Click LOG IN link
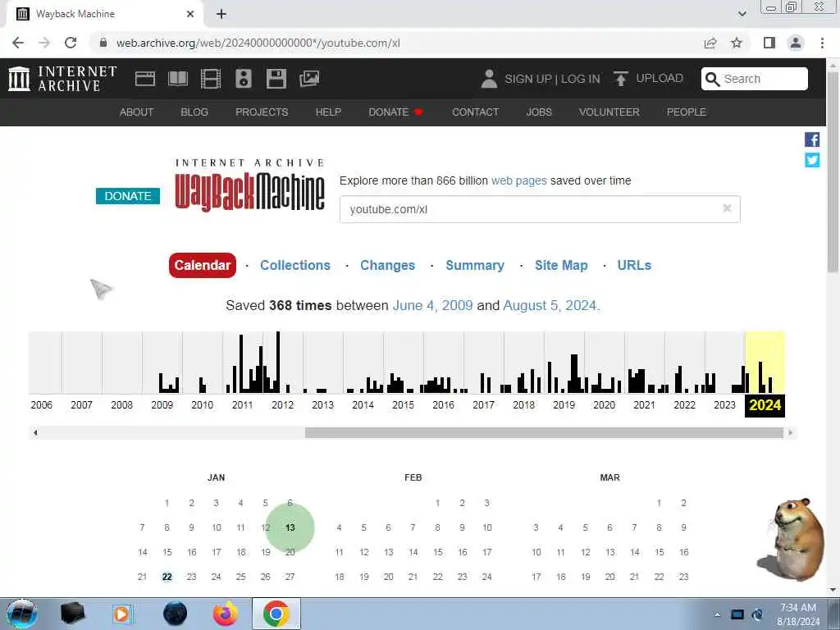 coord(580,79)
